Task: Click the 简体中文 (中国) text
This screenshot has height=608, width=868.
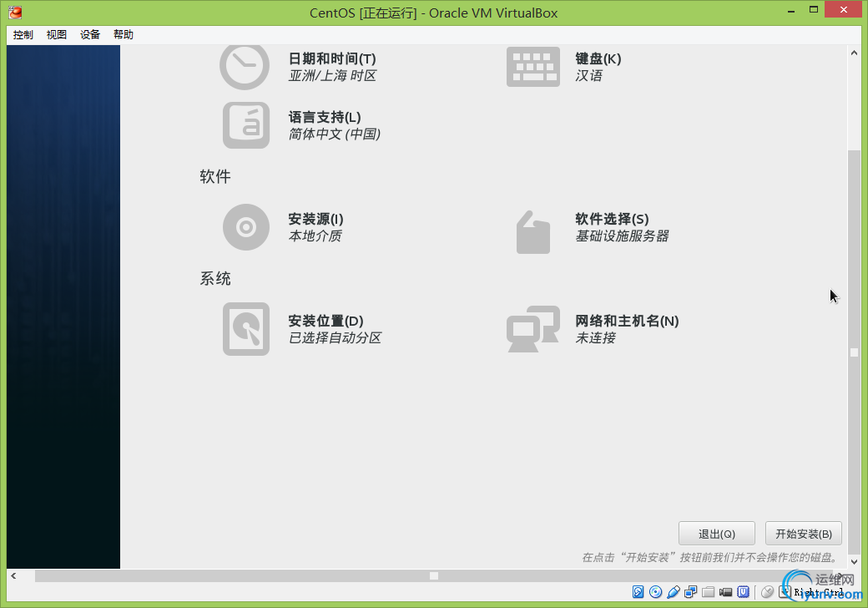Action: tap(335, 134)
